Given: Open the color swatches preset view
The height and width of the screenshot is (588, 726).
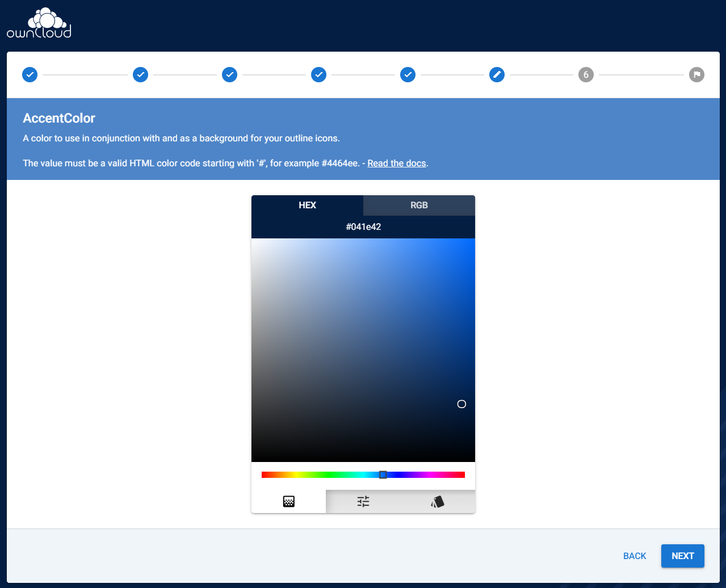Looking at the screenshot, I should (x=437, y=501).
